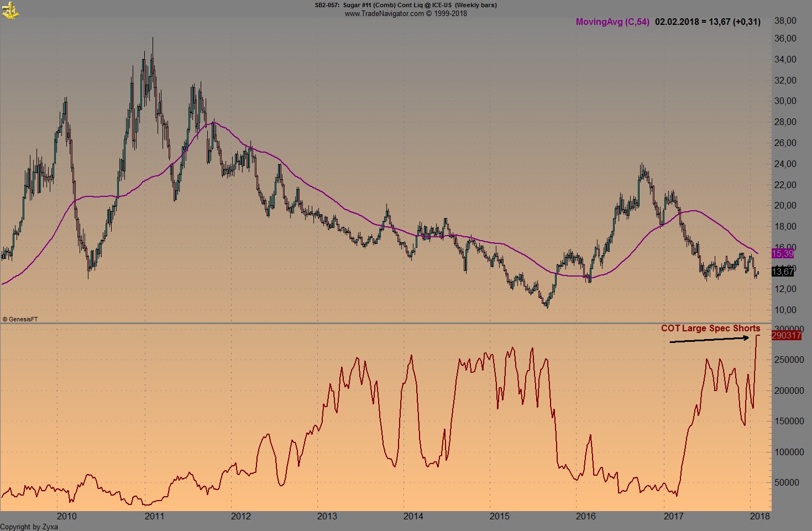Click the golden sextant logo icon
Viewport: 812px width, 531px height.
[9, 9]
